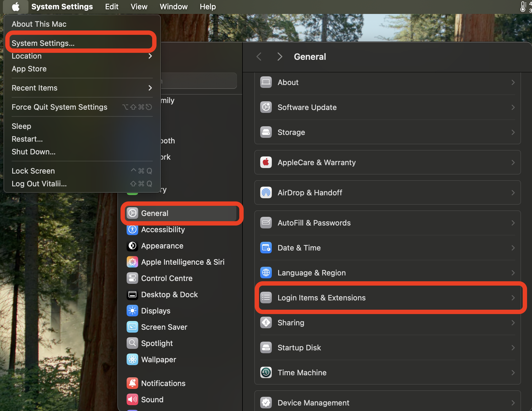Click the chevron on Software Update row
Screen dimensions: 532x411
point(513,107)
